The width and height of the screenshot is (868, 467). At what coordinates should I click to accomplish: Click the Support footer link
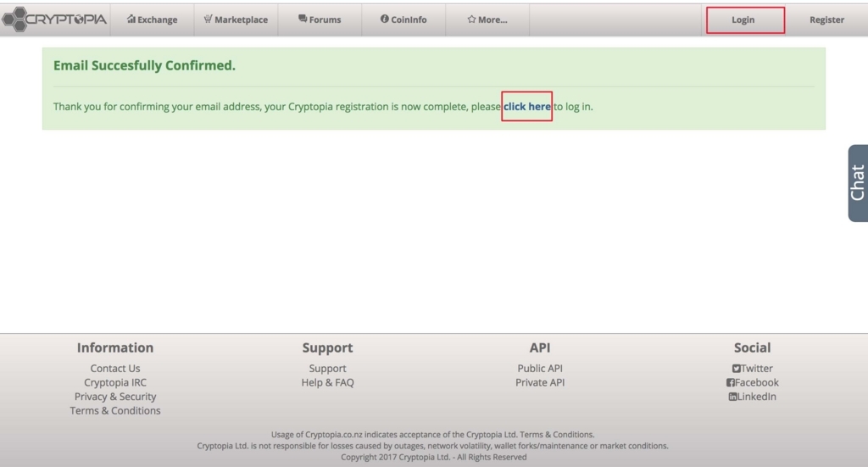point(328,368)
